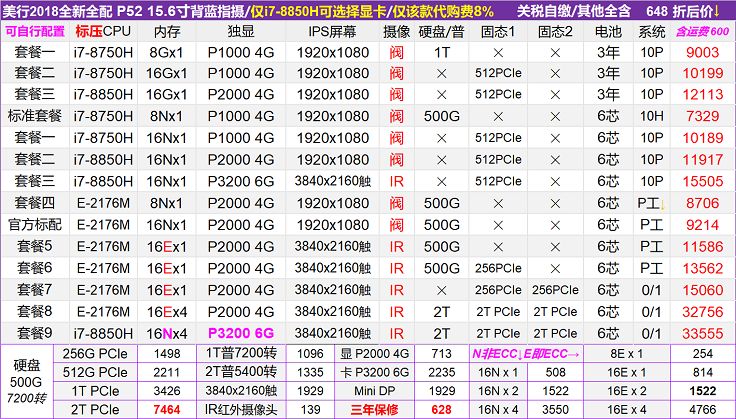Image resolution: width=736 pixels, height=419 pixels.
Task: Click the price 9214
Action: click(x=703, y=225)
